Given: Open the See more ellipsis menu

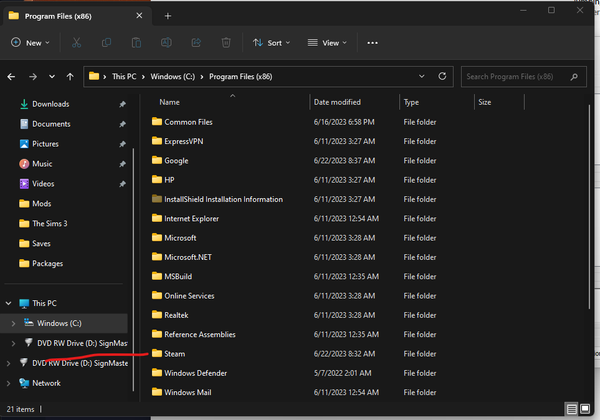Looking at the screenshot, I should click(372, 43).
